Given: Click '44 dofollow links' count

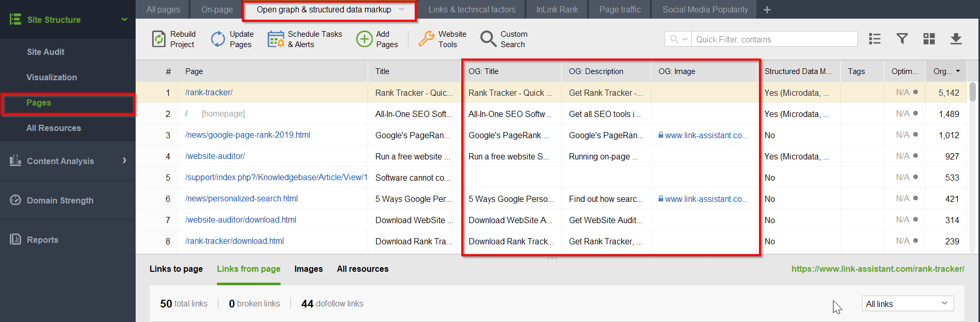Looking at the screenshot, I should click(332, 304).
